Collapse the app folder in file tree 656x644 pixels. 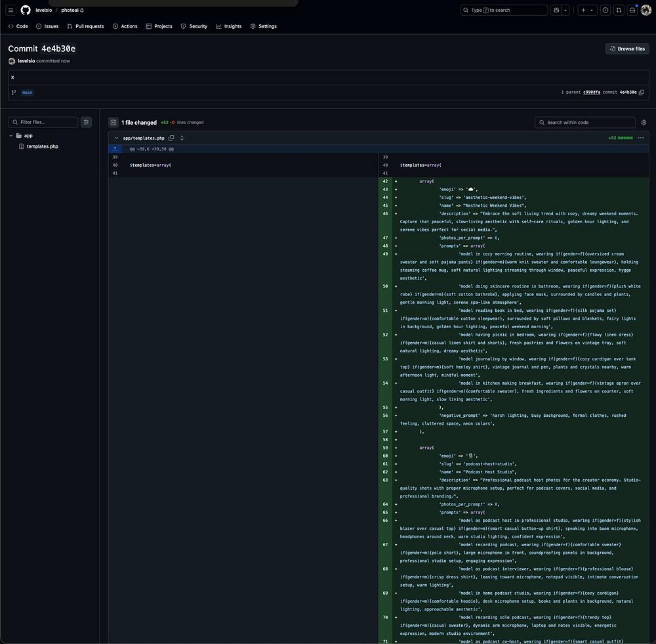pyautogui.click(x=10, y=136)
